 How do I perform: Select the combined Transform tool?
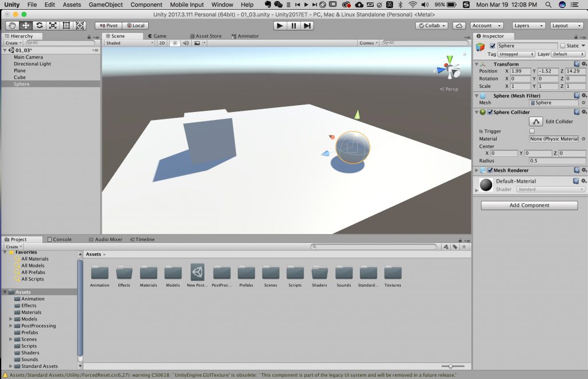point(80,25)
